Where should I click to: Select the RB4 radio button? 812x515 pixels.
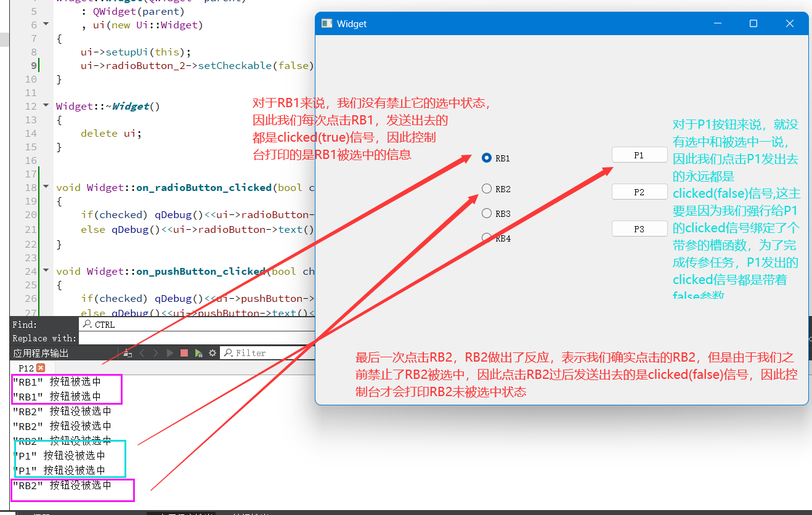(486, 238)
